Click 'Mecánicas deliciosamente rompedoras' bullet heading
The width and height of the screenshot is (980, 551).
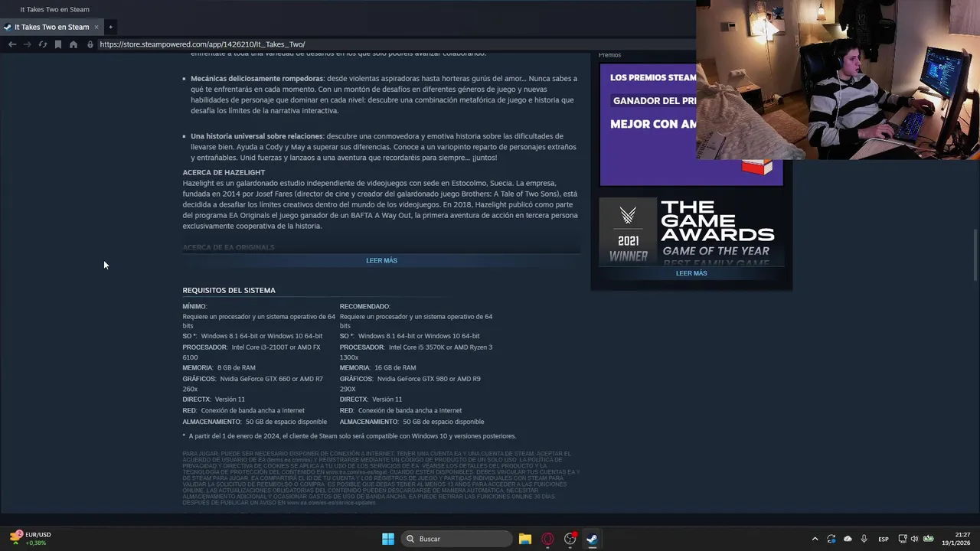tap(256, 78)
